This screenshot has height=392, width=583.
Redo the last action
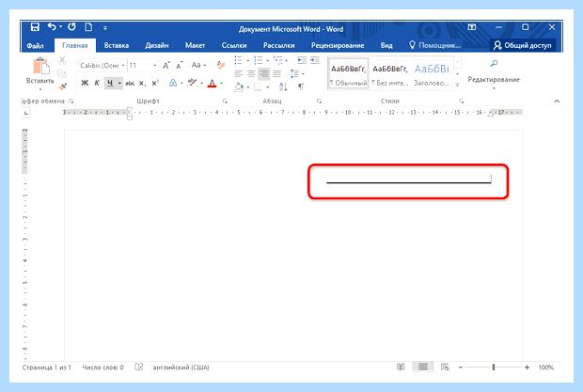coord(71,26)
